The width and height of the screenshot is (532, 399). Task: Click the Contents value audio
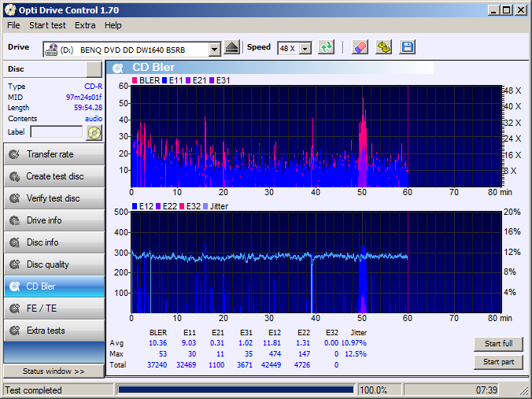[x=94, y=119]
